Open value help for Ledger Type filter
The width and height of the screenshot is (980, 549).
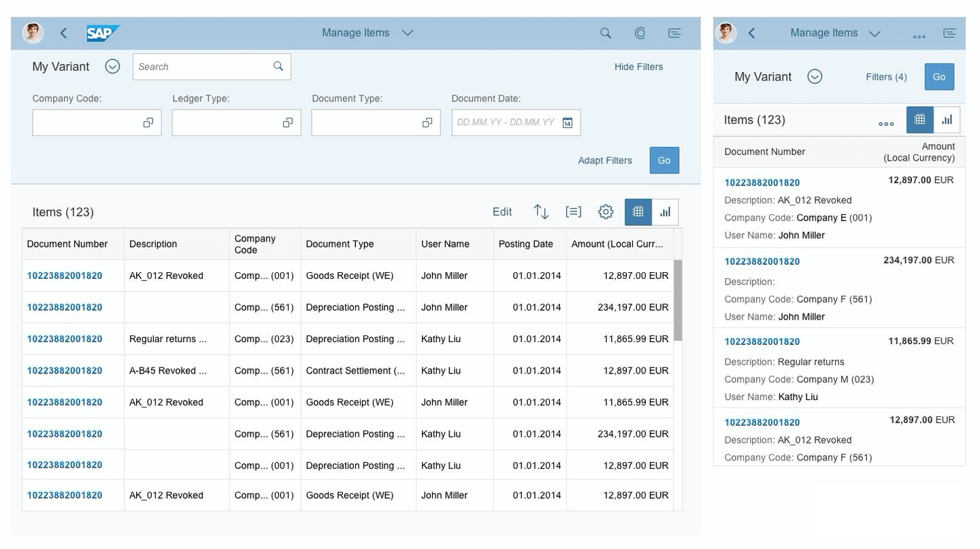287,122
